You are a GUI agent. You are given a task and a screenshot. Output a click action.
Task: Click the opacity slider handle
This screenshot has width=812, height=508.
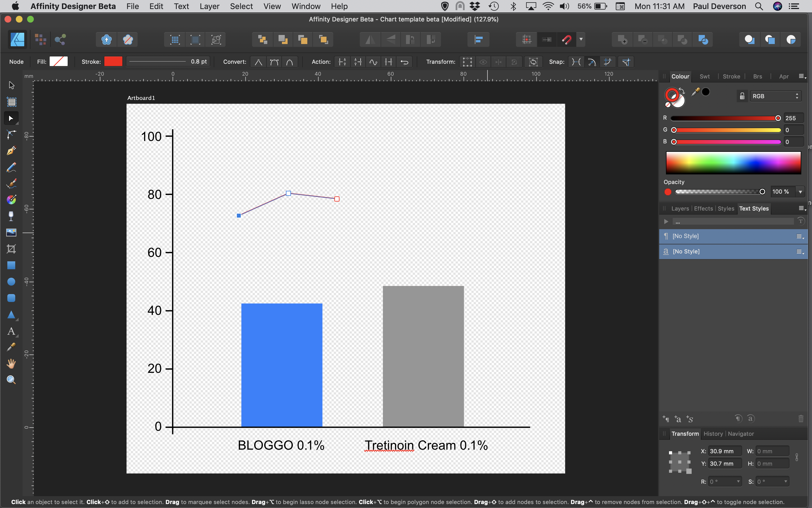762,192
